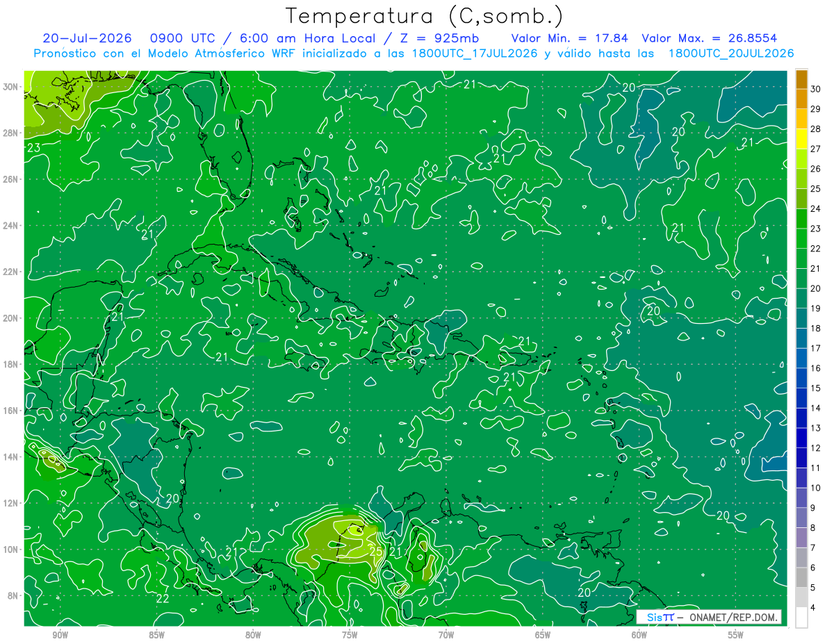Click the "1800UTC_20JUL2026" valid-until time text
834x644 pixels.
pyautogui.click(x=730, y=53)
